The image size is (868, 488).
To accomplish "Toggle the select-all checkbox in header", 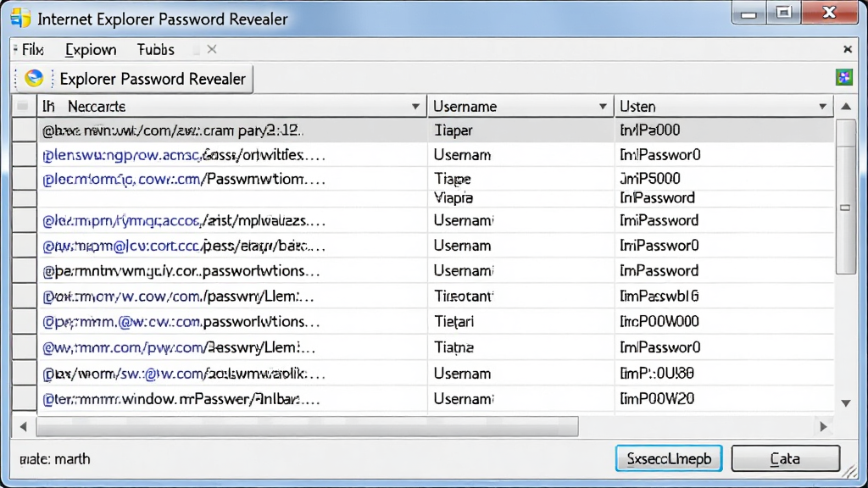I will click(x=23, y=106).
